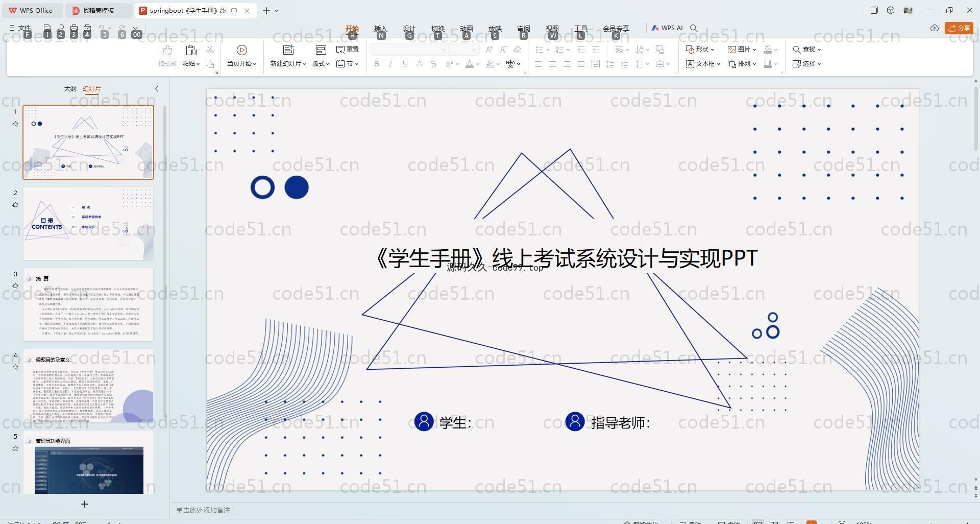The image size is (980, 524).
Task: Select slide 3 摘要 thumbnail
Action: [88, 304]
